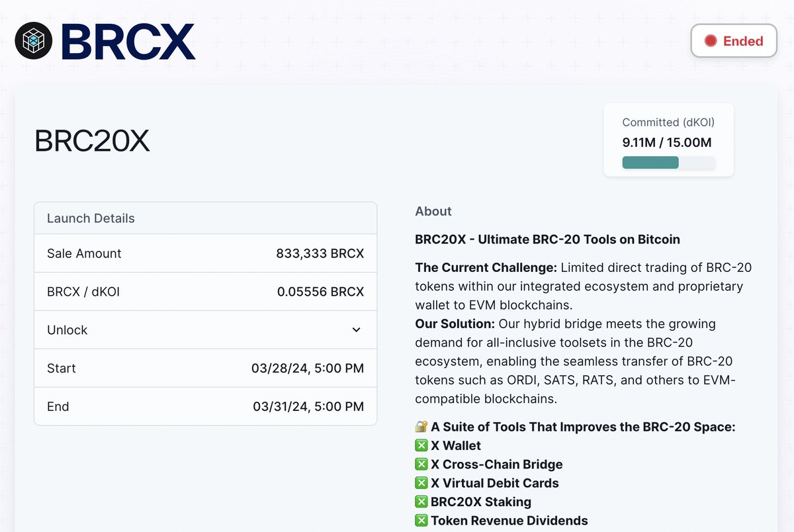Screen dimensions: 794x532
Task: Click the About section heading
Action: [x=433, y=211]
